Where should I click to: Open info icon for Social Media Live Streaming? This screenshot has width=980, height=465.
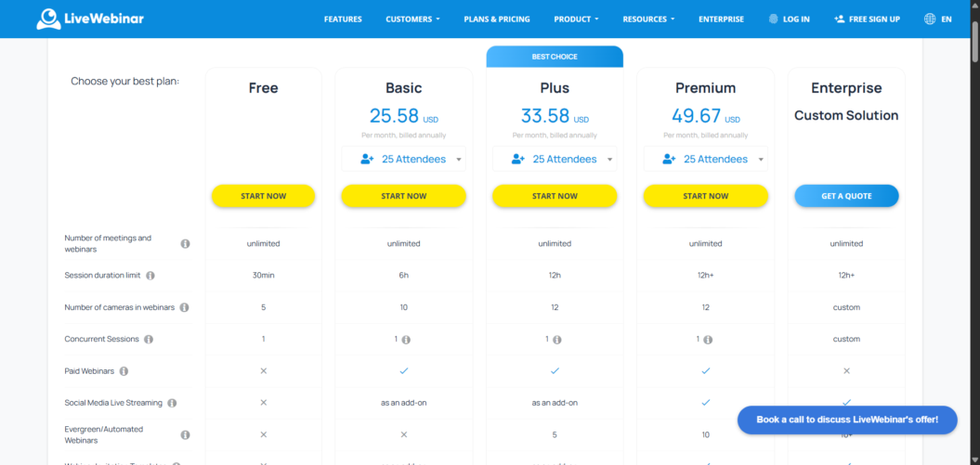(172, 403)
